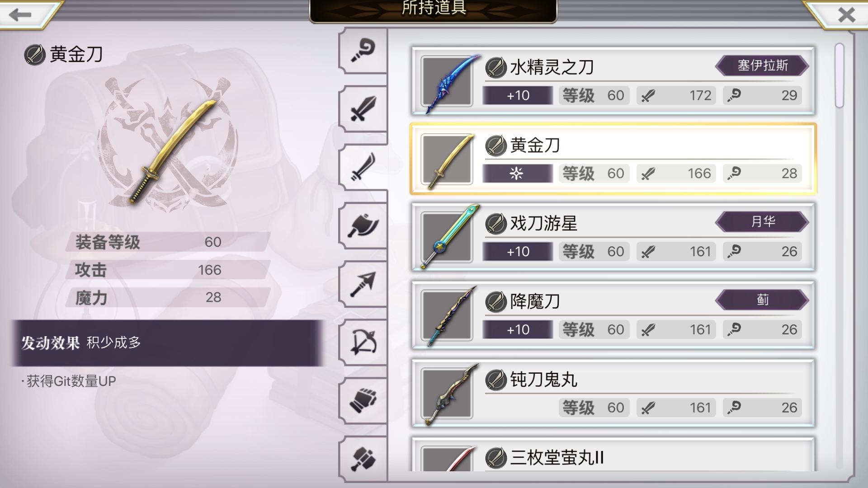Select the katana weapon category tab
The image size is (868, 488).
coord(363,167)
